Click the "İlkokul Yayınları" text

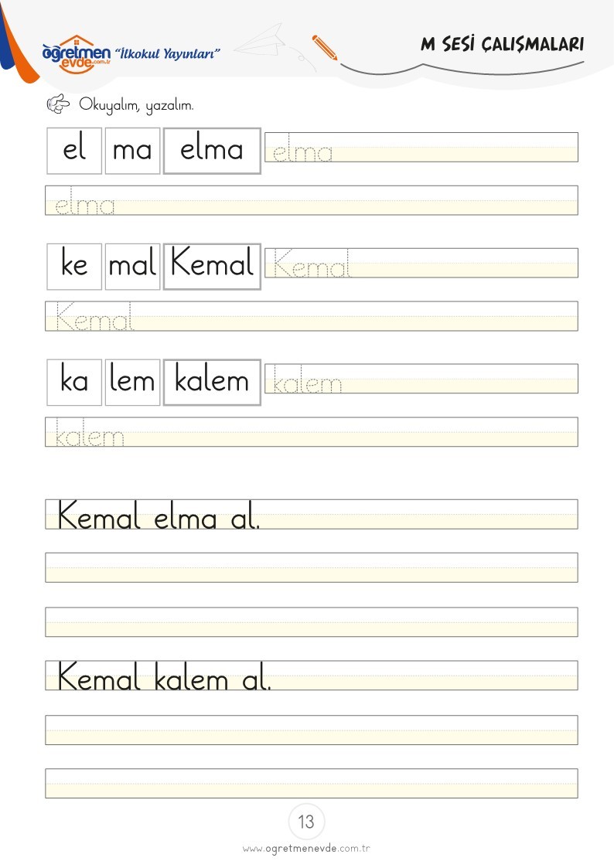[x=167, y=53]
